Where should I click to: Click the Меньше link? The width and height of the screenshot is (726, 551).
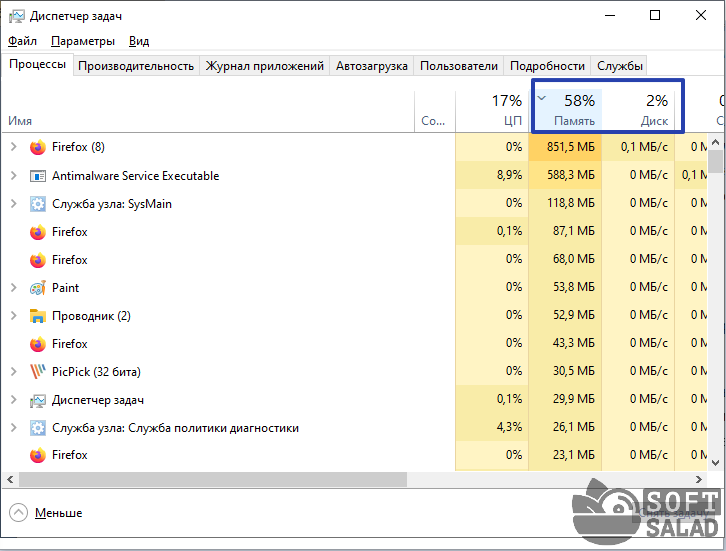click(x=58, y=513)
